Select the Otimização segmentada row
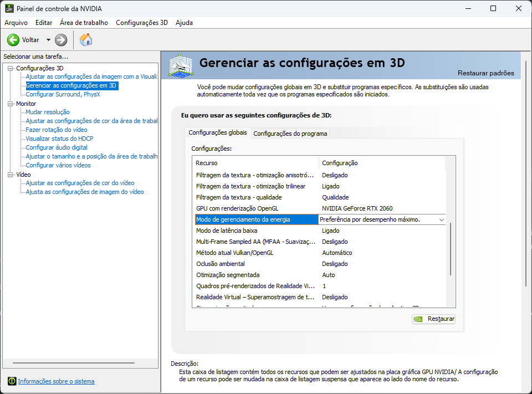The image size is (532, 394). pyautogui.click(x=320, y=275)
